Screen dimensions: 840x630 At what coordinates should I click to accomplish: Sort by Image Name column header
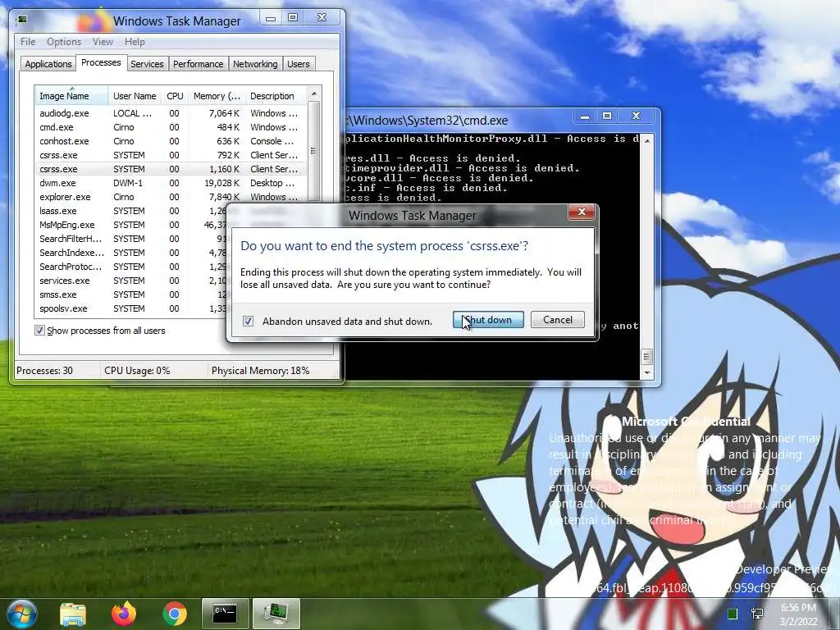pyautogui.click(x=71, y=96)
